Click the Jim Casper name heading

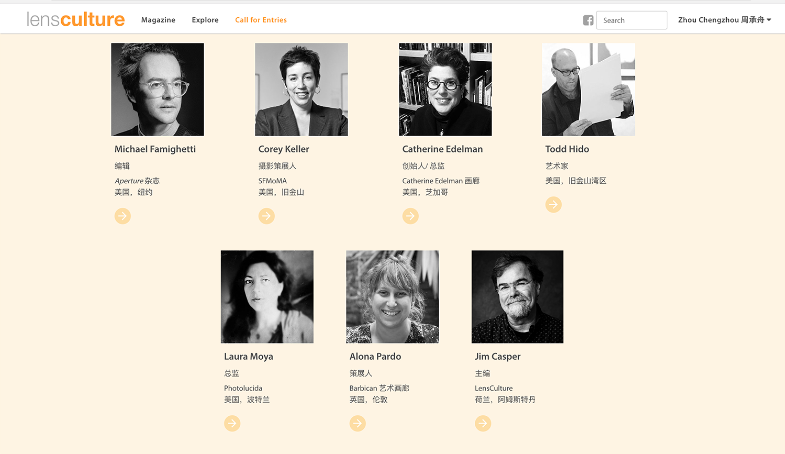click(x=497, y=357)
